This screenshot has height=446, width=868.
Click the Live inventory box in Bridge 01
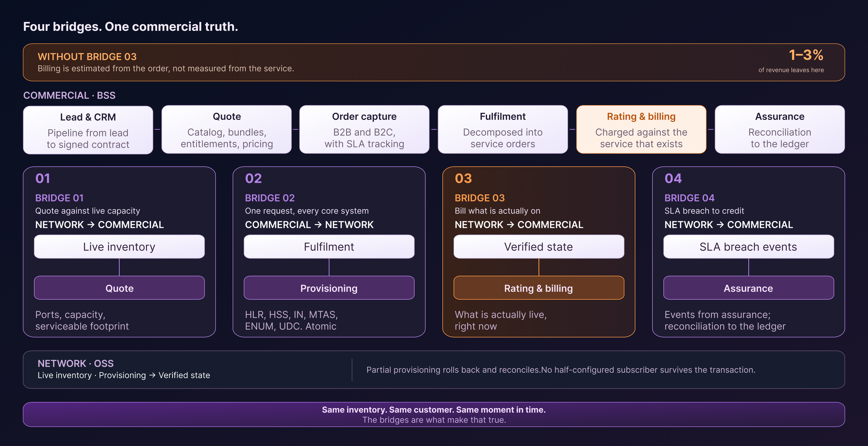(119, 246)
